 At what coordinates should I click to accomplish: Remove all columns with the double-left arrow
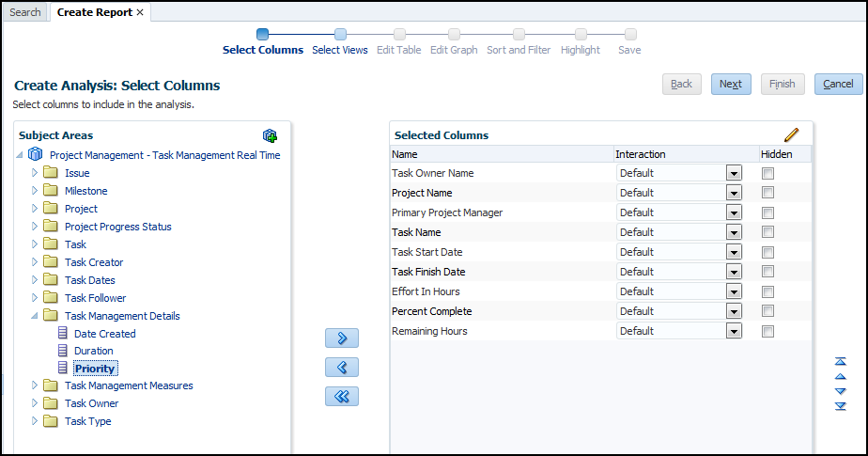coord(342,396)
